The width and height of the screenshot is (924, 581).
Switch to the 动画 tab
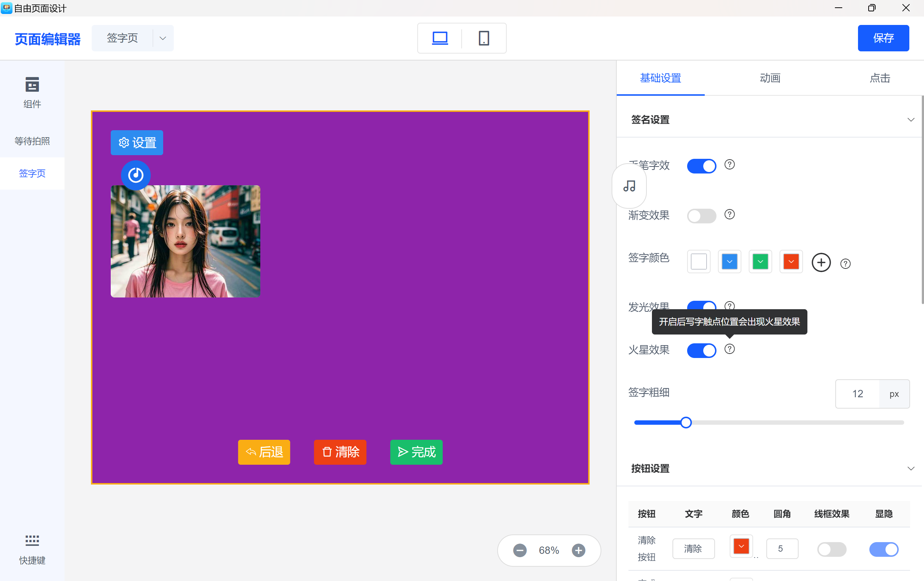770,78
